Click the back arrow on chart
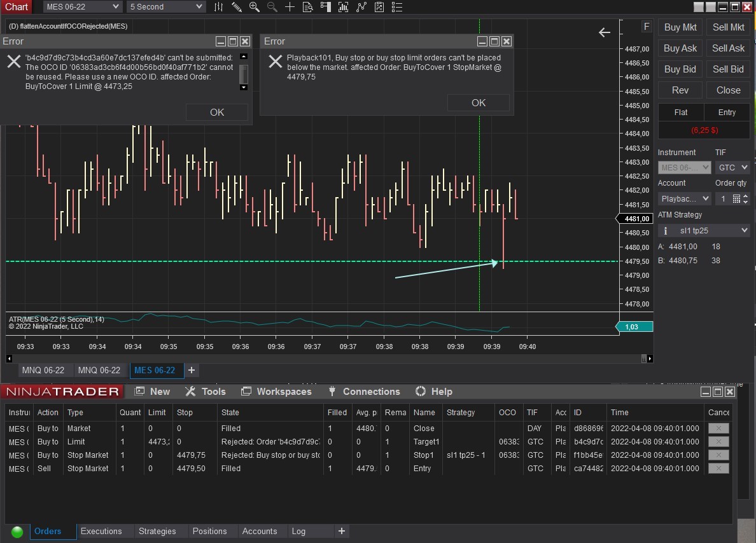 click(604, 32)
